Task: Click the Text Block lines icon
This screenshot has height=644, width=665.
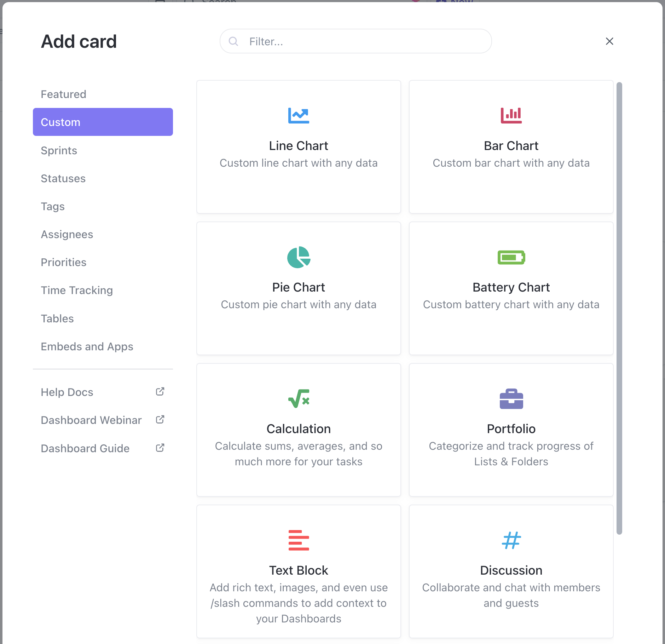Action: (x=299, y=540)
